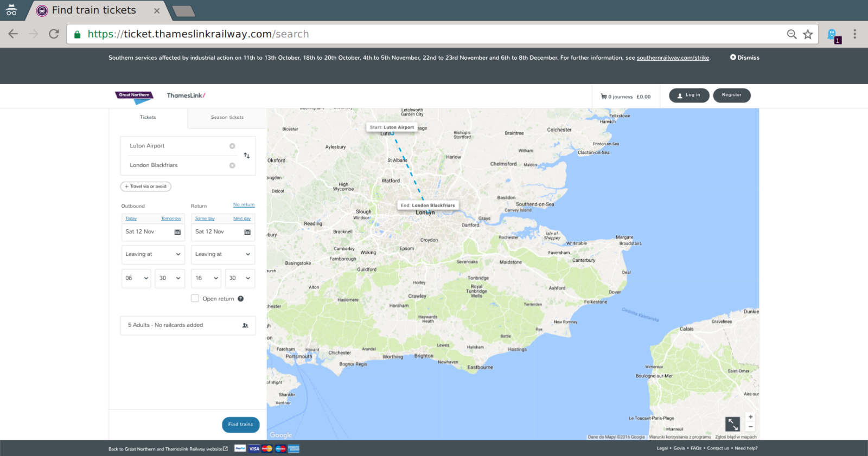
Task: Expand the map to fullscreen
Action: point(732,424)
